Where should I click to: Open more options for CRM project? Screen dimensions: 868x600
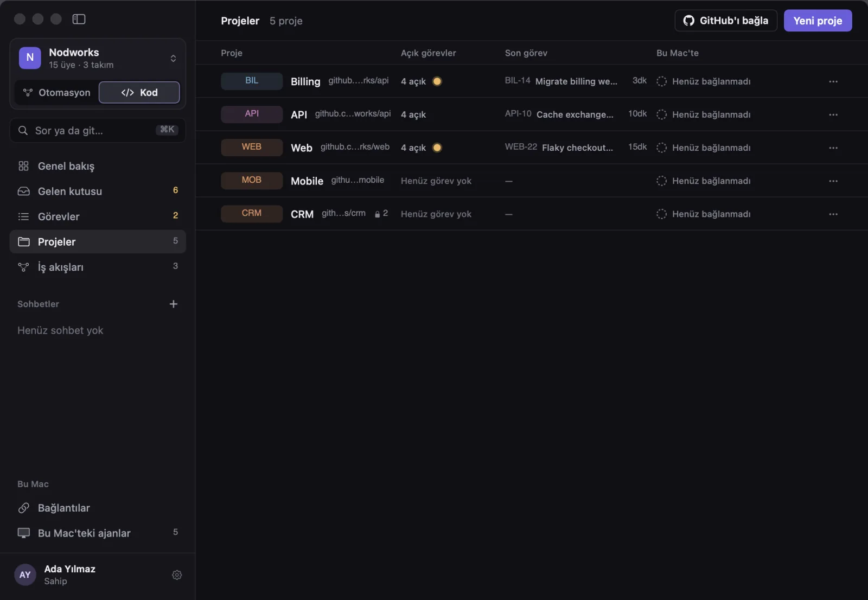(x=833, y=214)
